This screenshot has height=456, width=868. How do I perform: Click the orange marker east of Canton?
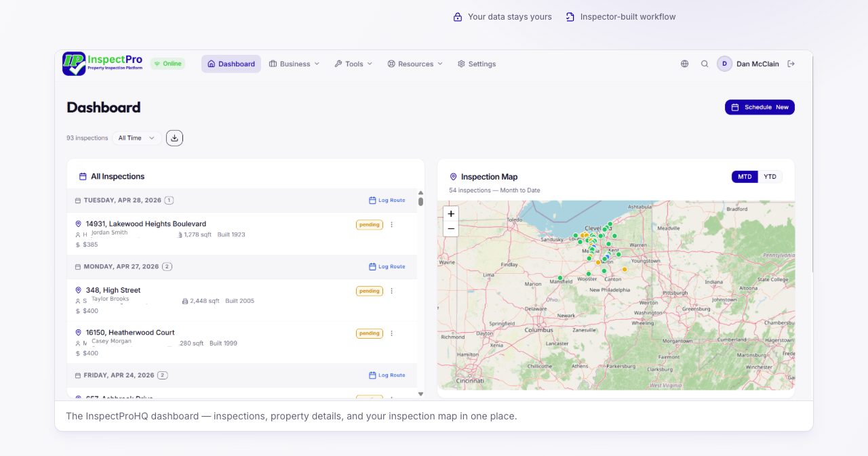(625, 269)
